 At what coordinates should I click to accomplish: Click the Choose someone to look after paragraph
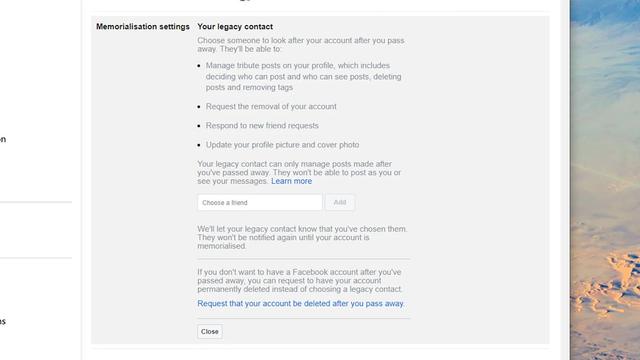point(301,44)
